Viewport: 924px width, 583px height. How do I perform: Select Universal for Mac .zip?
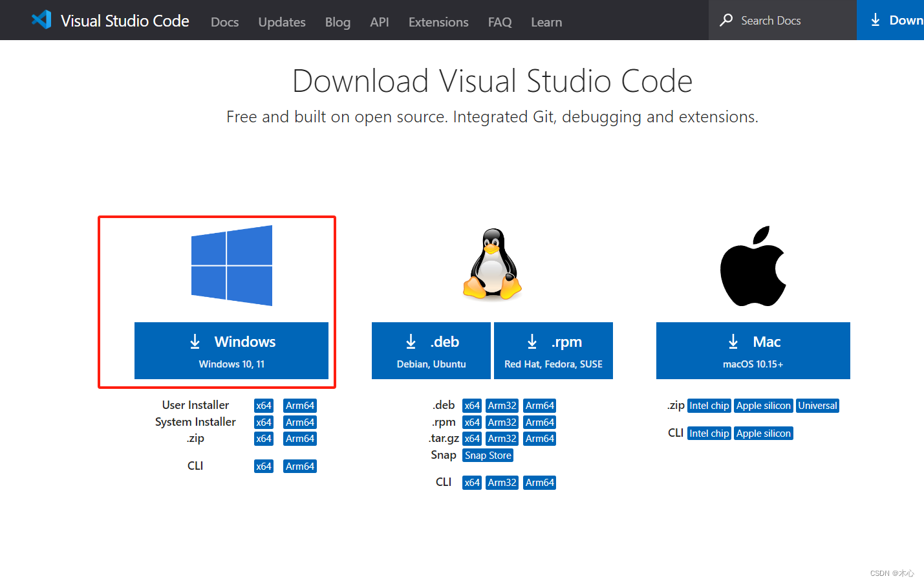(817, 406)
